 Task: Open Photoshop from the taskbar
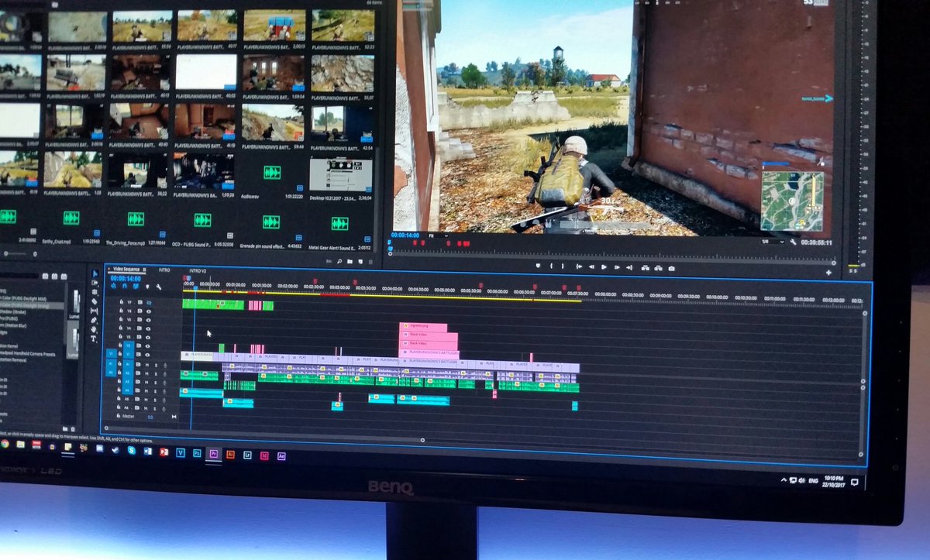pyautogui.click(x=197, y=453)
